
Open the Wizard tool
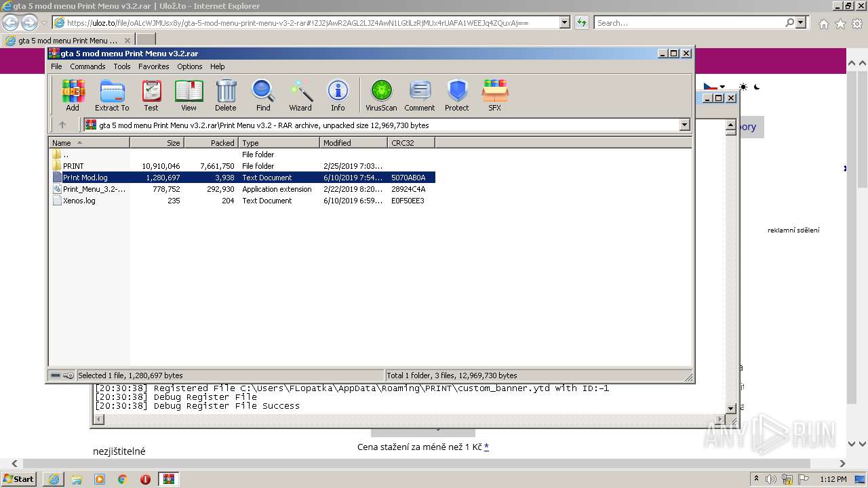pos(300,95)
